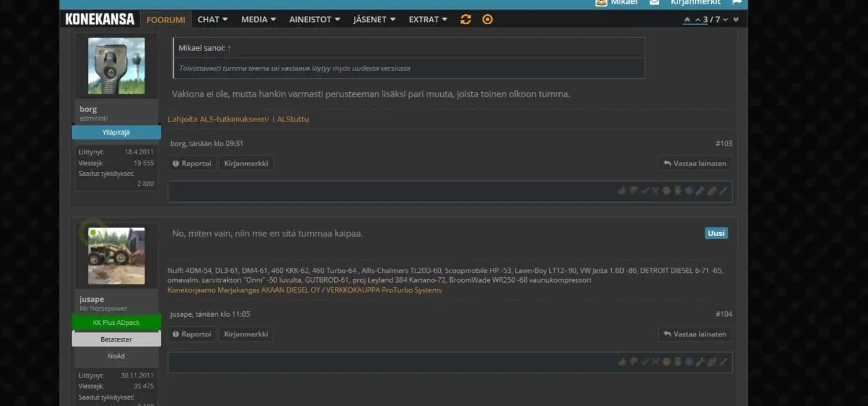Viewport: 868px width, 406px height.
Task: Jump to last page double-down arrow
Action: (x=736, y=20)
